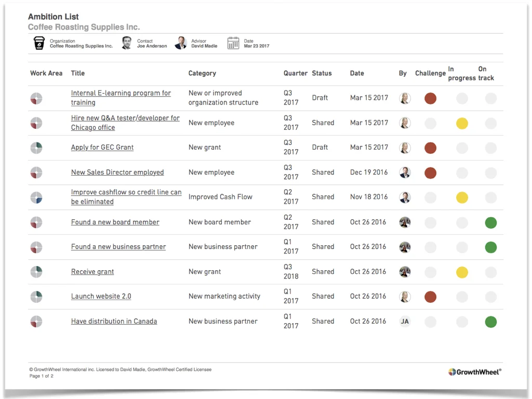Click the By avatar in Hire new Q&A tester row
Viewport: 532px width, 399px height.
(x=405, y=123)
